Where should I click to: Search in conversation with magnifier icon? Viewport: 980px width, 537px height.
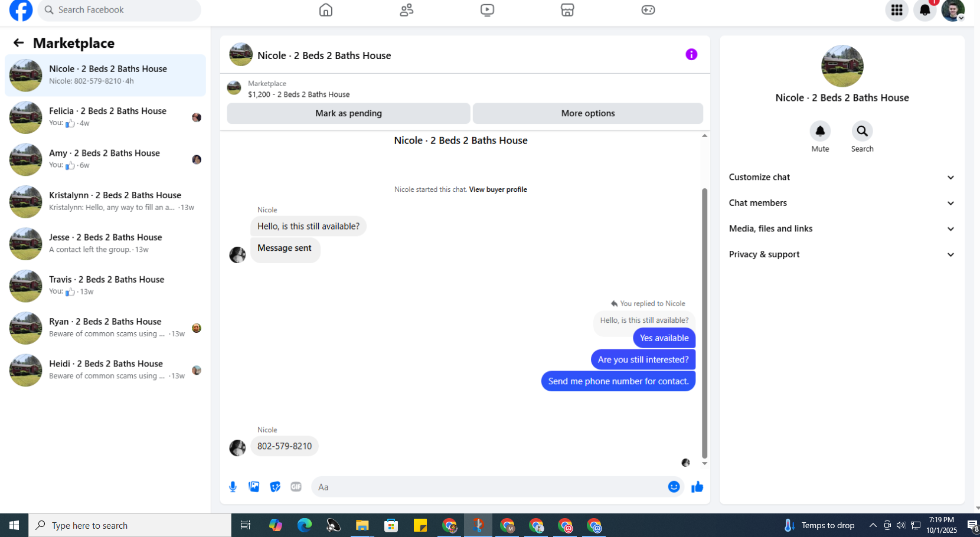click(x=863, y=131)
